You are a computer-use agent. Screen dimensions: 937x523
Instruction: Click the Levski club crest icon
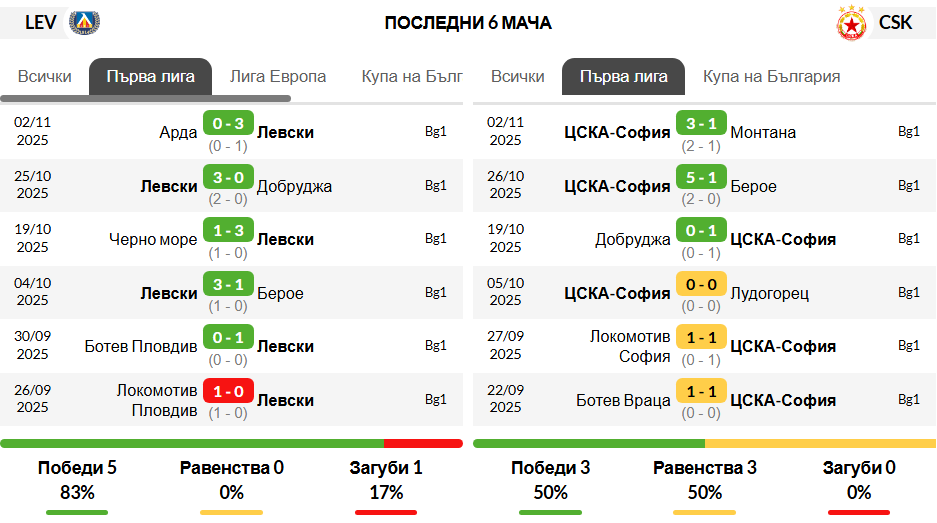pyautogui.click(x=84, y=22)
